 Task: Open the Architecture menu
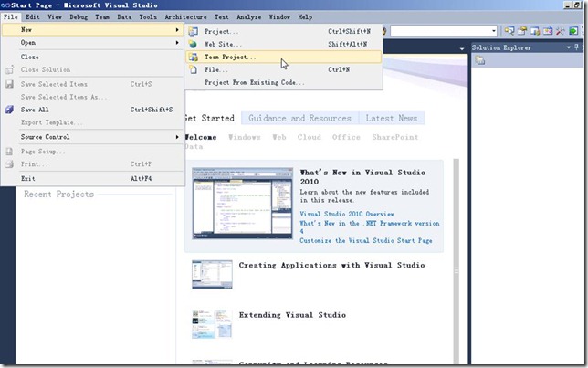pyautogui.click(x=185, y=16)
